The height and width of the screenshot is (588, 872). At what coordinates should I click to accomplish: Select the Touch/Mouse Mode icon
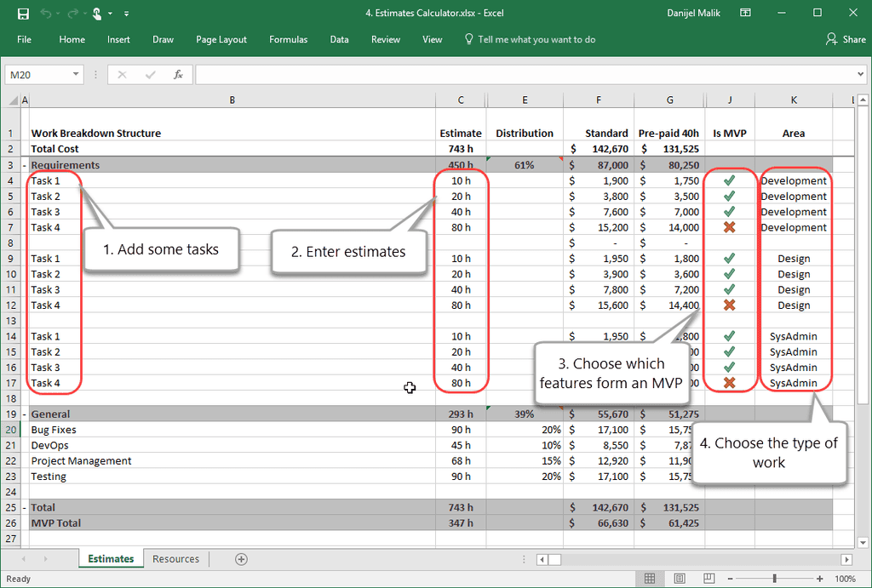click(99, 13)
